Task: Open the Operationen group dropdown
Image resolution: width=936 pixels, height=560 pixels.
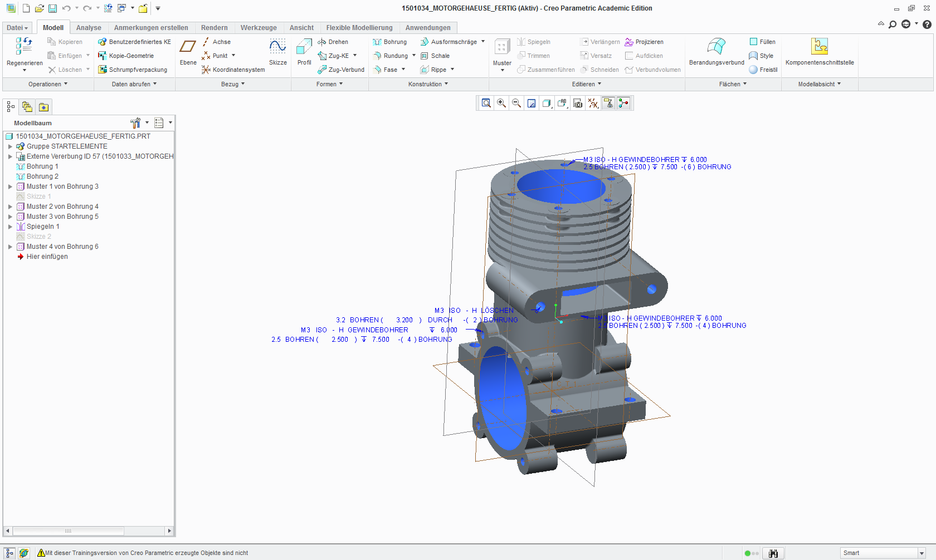Action: pos(48,84)
